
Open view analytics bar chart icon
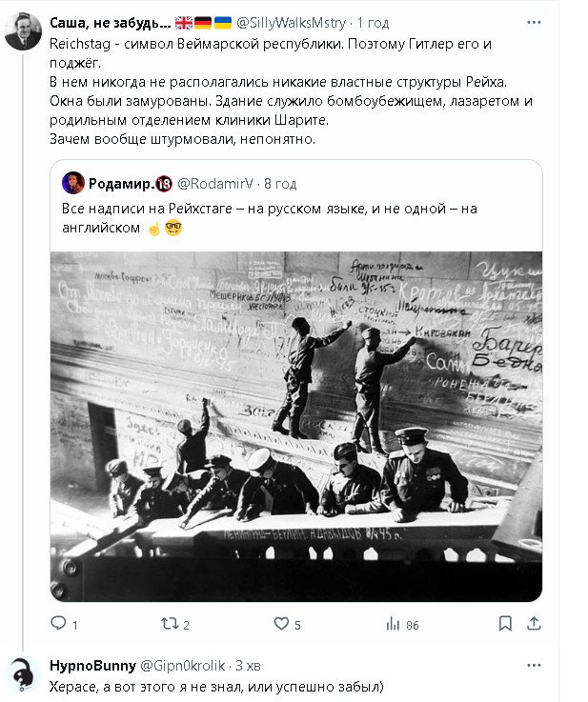tap(393, 624)
